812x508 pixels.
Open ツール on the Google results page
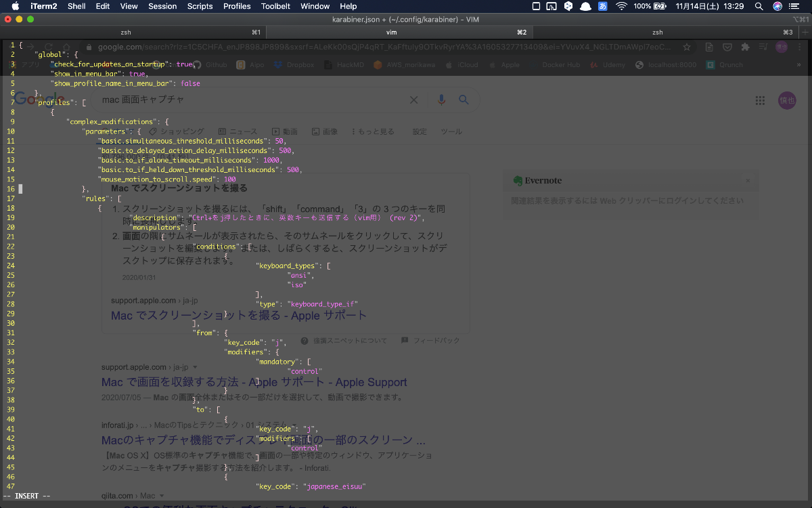pyautogui.click(x=451, y=131)
